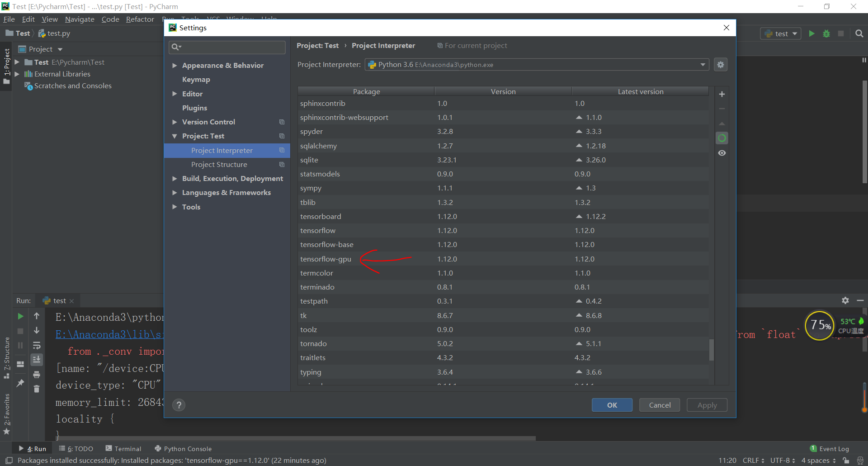Open the File menu
The image size is (868, 466).
coord(9,19)
